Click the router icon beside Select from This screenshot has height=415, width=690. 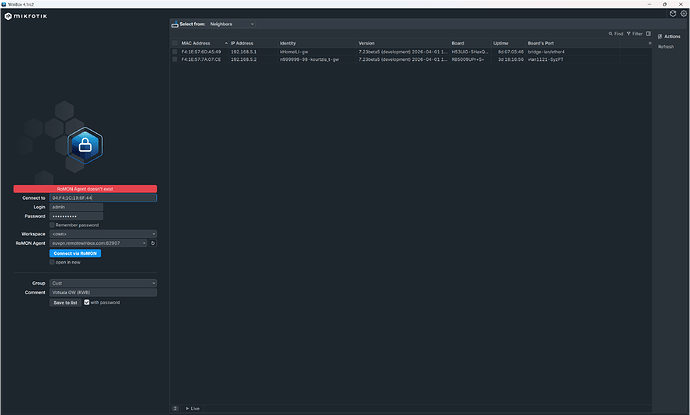[175, 24]
